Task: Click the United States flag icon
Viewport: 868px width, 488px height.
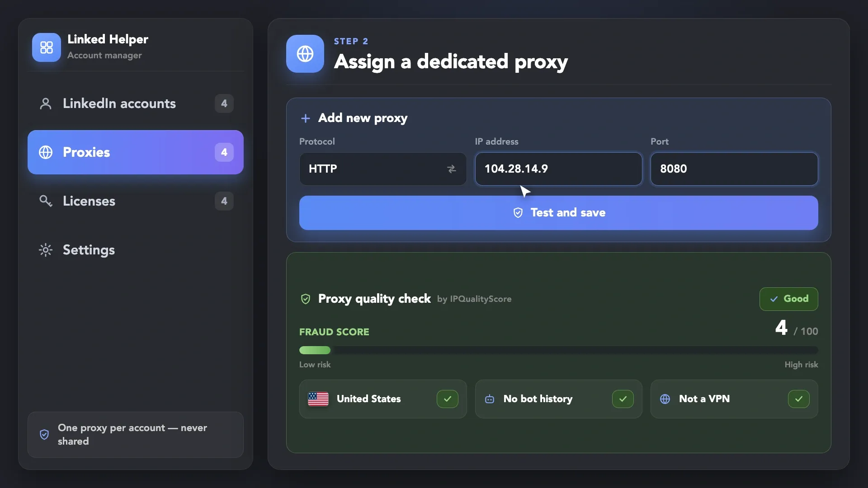Action: coord(318,399)
